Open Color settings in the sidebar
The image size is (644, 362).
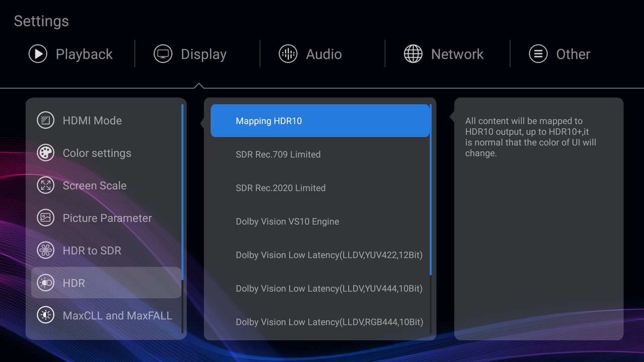pos(106,153)
